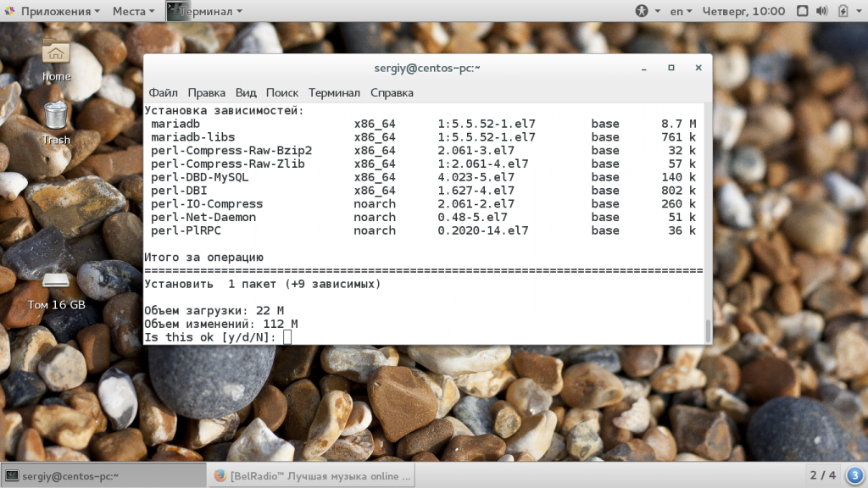This screenshot has width=868, height=488.
Task: Open the Правка menu in terminal
Action: pyautogui.click(x=206, y=92)
